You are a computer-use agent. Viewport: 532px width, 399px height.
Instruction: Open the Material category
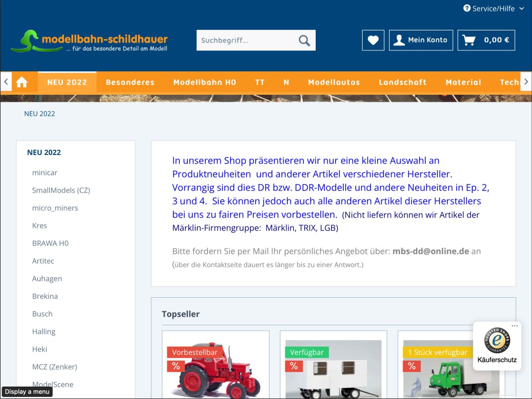click(463, 82)
